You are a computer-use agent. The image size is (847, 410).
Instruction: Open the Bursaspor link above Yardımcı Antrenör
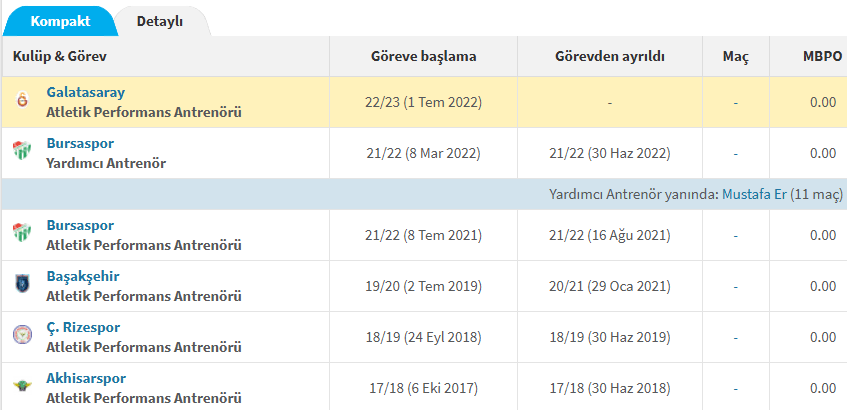pos(80,144)
